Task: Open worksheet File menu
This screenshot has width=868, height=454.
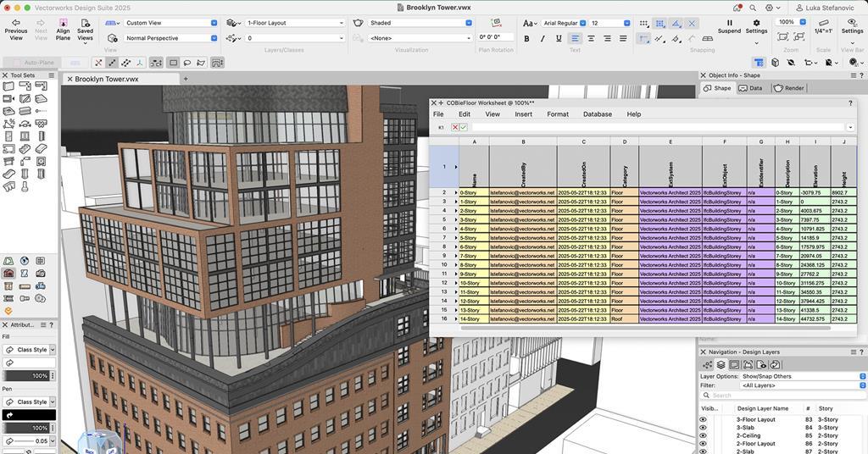Action: [x=438, y=113]
